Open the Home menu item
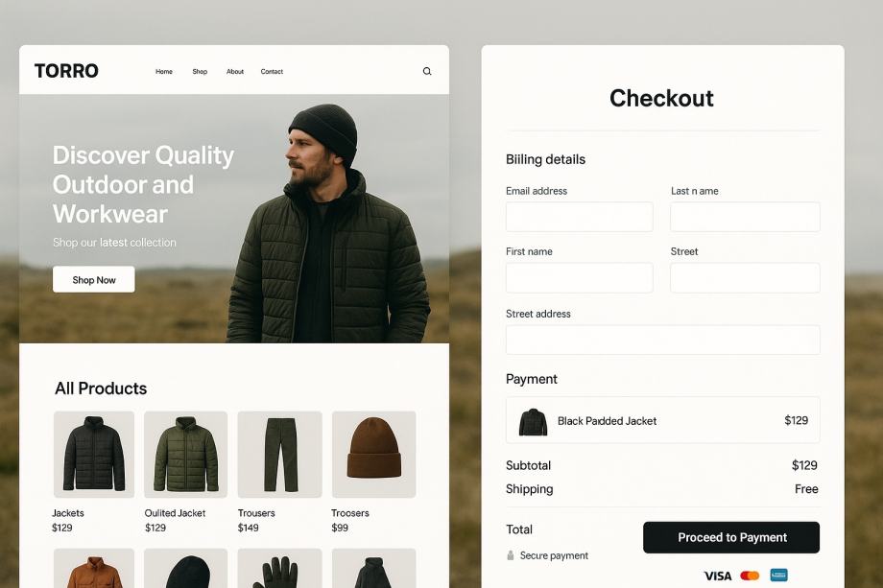Viewport: 883px width, 588px height. click(164, 71)
